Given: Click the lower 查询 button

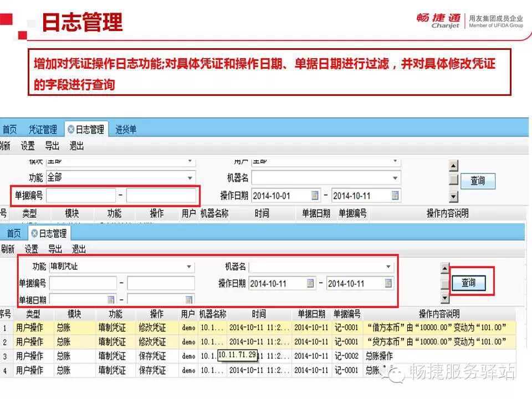Looking at the screenshot, I should tap(469, 283).
